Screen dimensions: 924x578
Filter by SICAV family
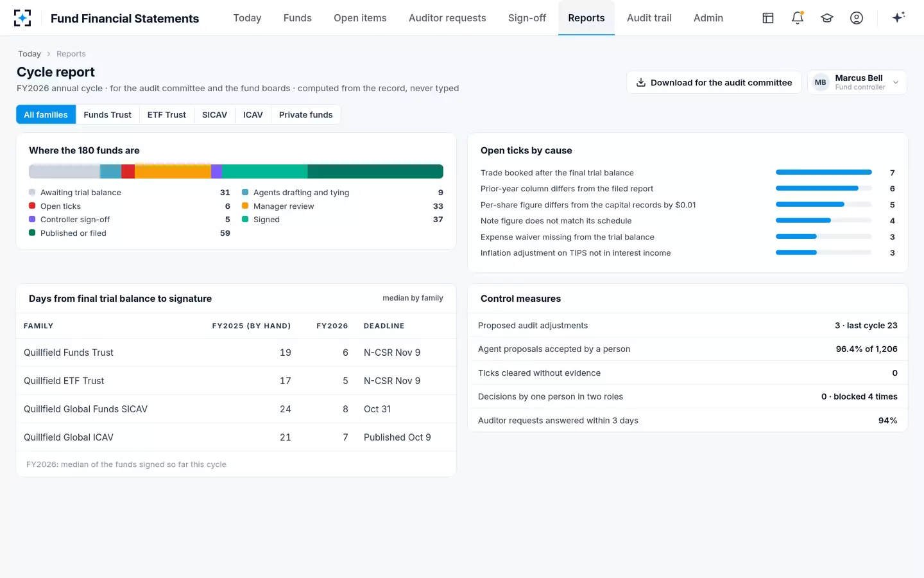click(x=214, y=114)
